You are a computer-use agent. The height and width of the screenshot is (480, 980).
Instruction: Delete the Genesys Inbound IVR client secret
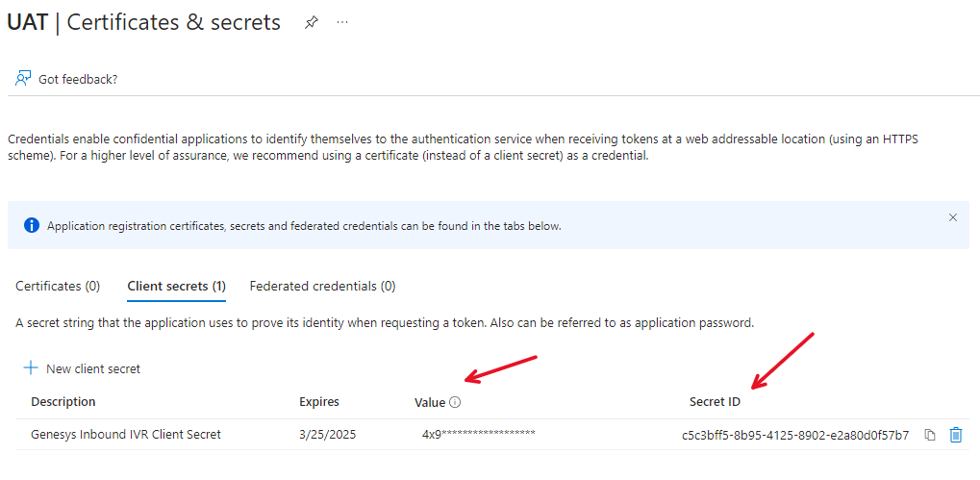point(956,435)
